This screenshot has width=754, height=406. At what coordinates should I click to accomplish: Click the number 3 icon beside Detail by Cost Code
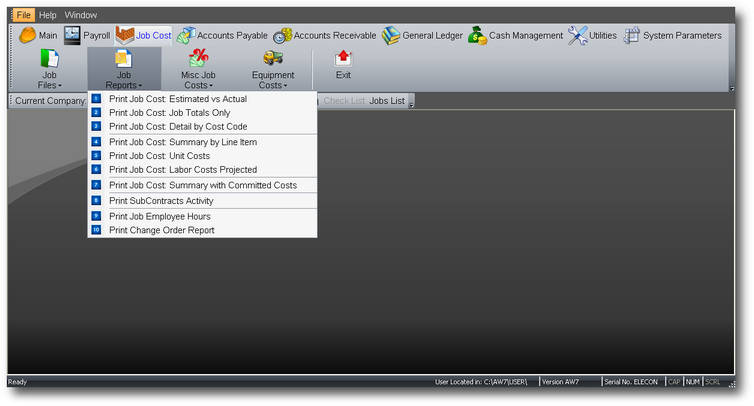(96, 127)
